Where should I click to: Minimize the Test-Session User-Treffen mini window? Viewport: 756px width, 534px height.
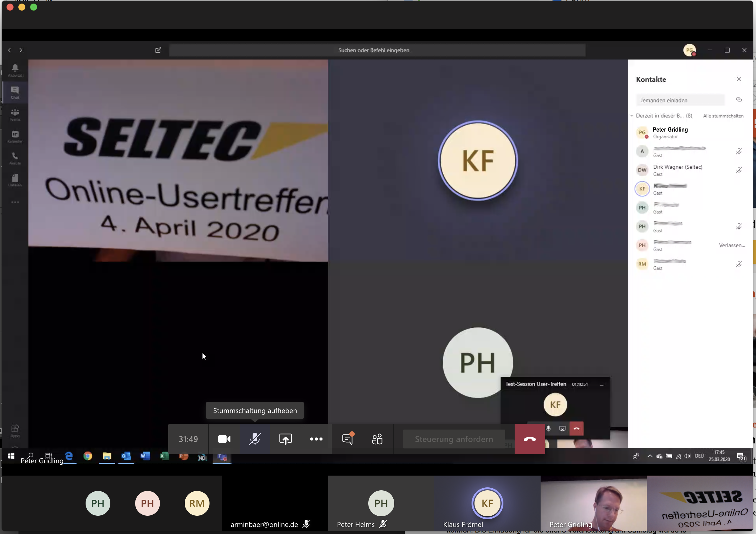pyautogui.click(x=602, y=384)
